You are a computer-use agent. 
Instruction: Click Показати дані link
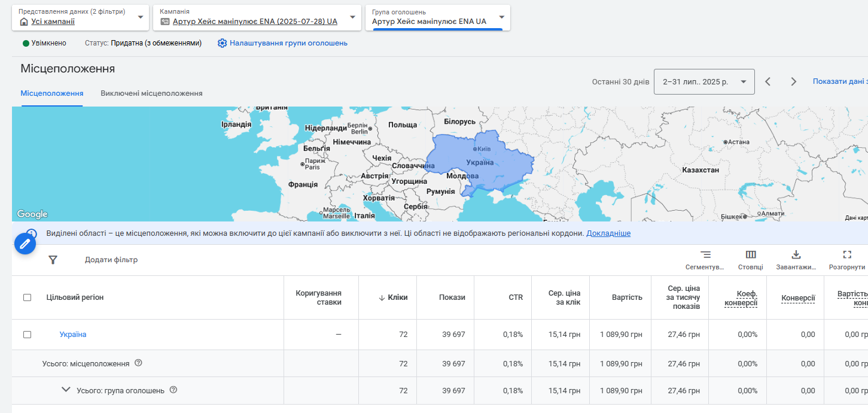pyautogui.click(x=840, y=81)
